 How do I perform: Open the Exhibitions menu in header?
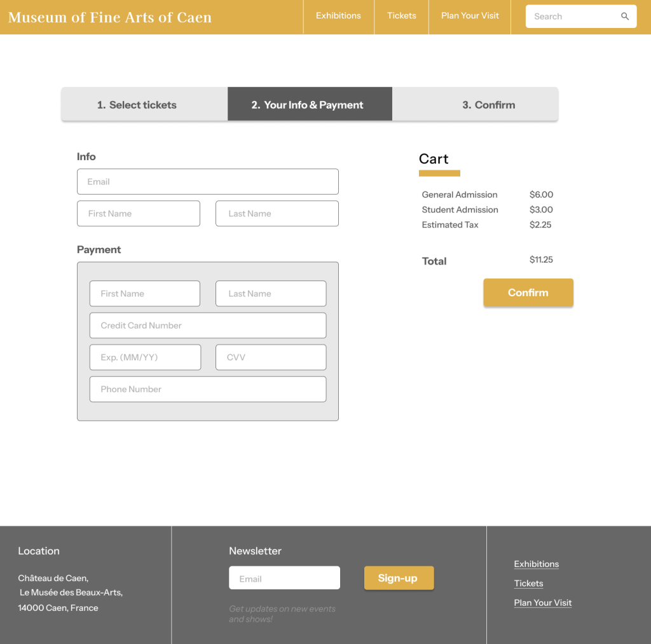tap(338, 16)
